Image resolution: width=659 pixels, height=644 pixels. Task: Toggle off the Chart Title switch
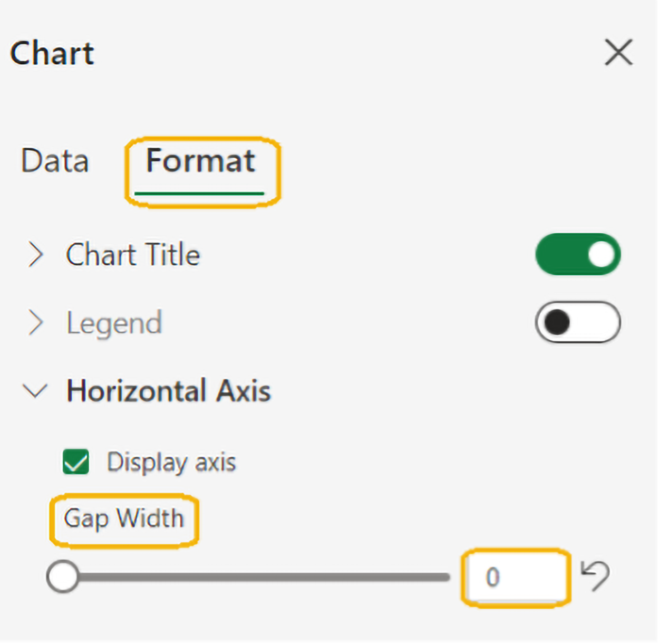pyautogui.click(x=577, y=254)
